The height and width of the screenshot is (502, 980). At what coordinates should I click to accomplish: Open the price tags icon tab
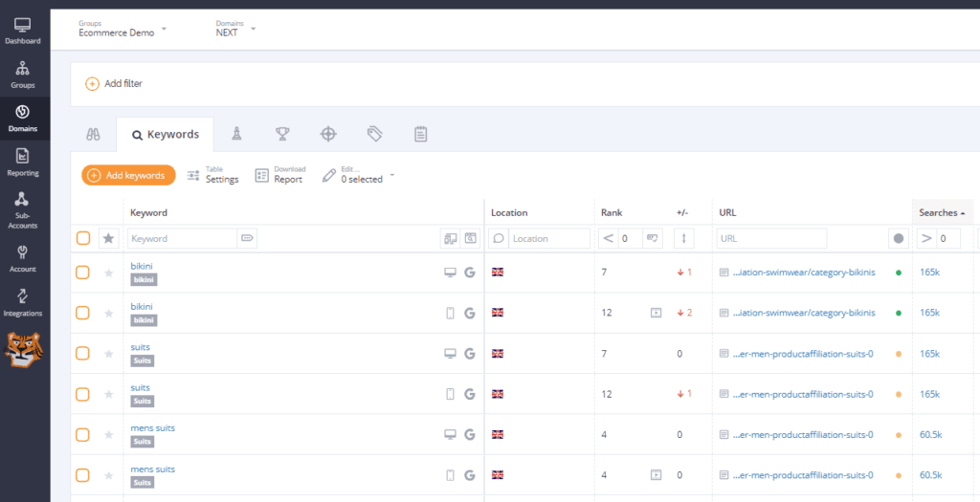click(374, 134)
